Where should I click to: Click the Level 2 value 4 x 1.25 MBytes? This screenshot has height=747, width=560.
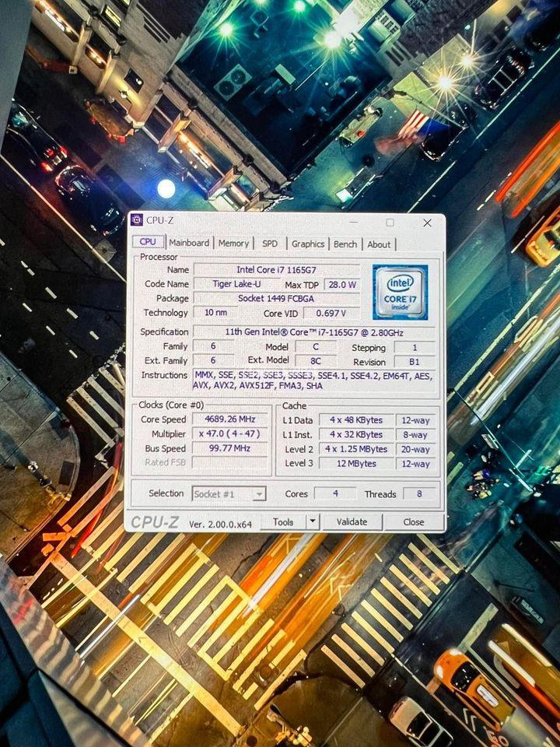(357, 449)
